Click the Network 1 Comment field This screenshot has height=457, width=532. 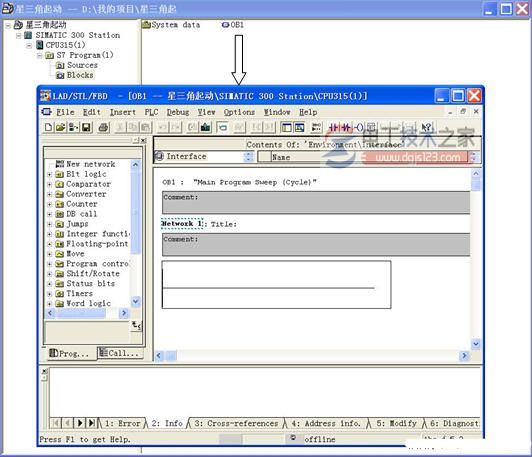[x=316, y=245]
